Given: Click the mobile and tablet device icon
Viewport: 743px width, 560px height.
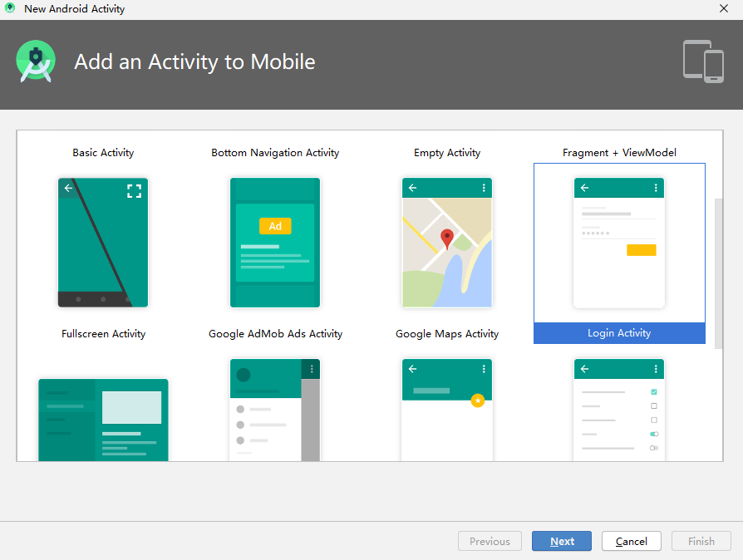Looking at the screenshot, I should (702, 61).
